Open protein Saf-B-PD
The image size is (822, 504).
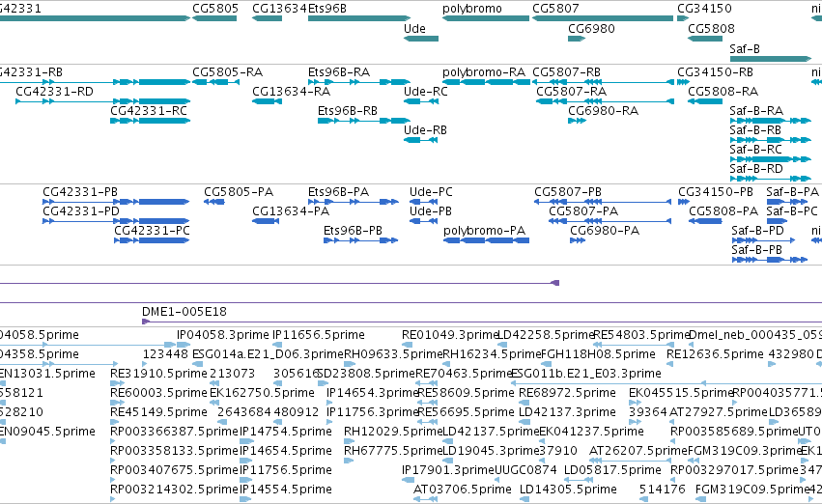[757, 231]
